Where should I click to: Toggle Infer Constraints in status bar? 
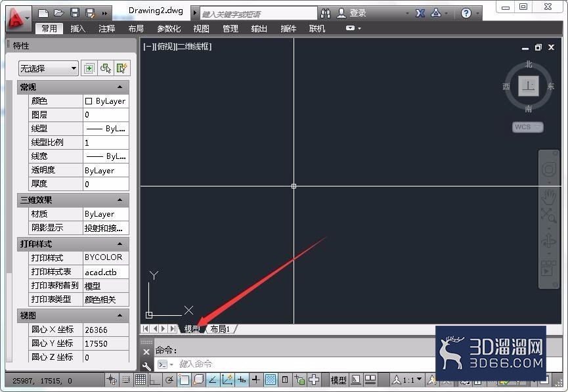click(112, 380)
